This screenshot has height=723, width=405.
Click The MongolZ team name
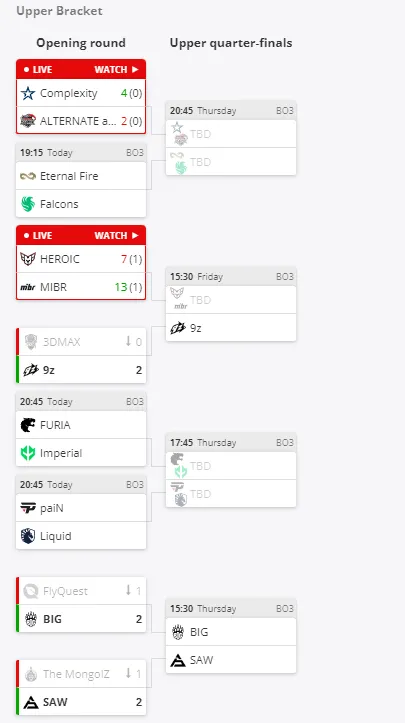[76, 674]
